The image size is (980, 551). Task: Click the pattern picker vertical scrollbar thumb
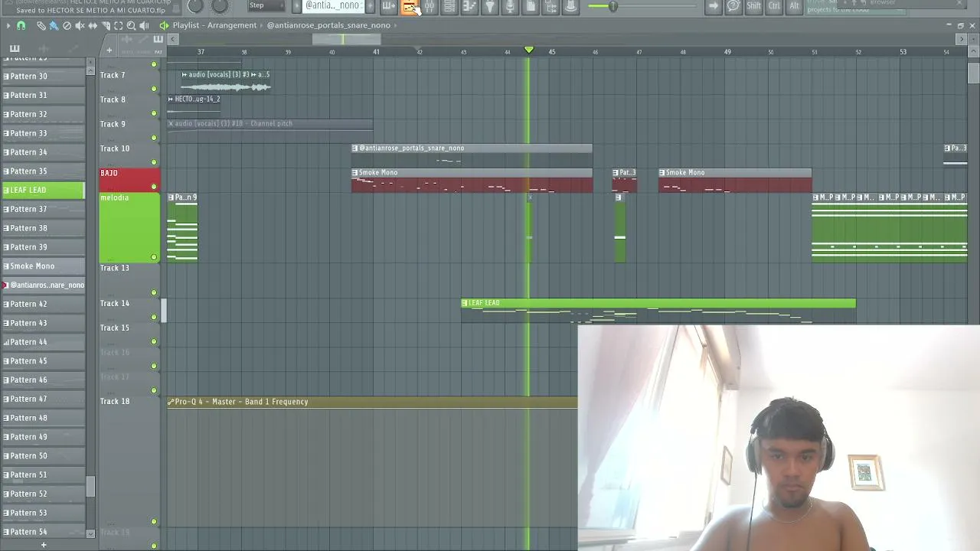click(90, 486)
